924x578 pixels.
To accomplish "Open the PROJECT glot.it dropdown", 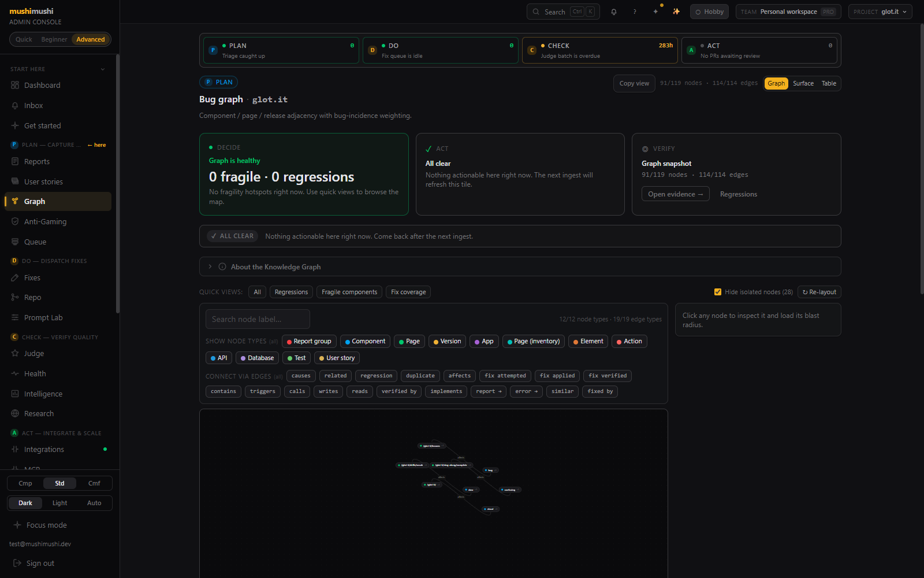I will [880, 12].
